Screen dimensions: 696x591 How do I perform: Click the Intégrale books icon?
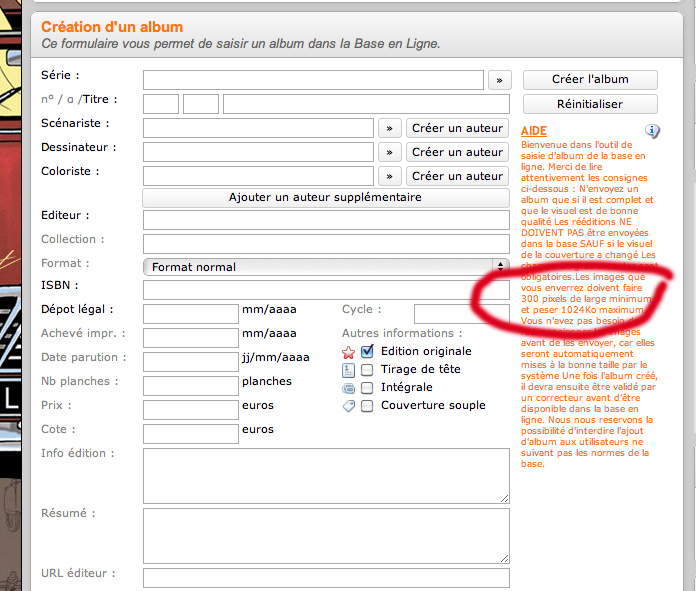(x=348, y=388)
